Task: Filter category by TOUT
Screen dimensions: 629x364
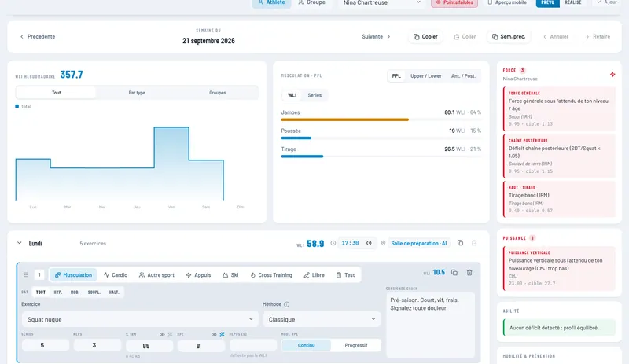Action: (x=41, y=292)
